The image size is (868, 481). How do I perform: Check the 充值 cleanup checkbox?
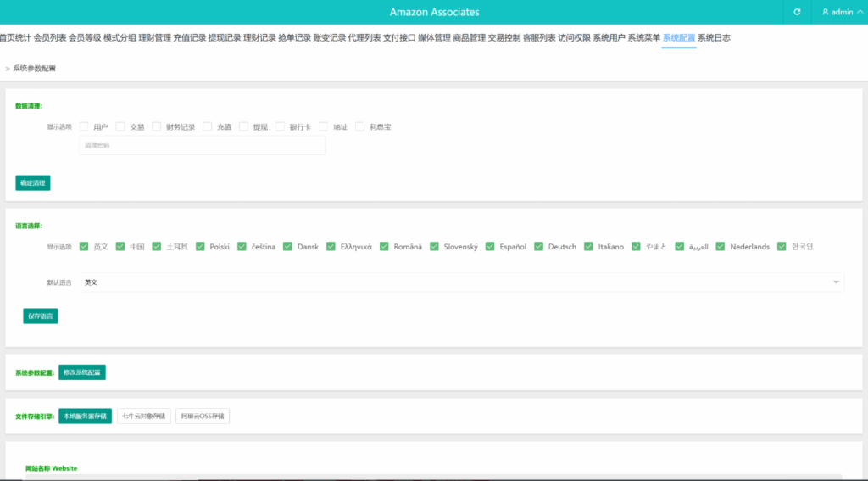coord(207,126)
